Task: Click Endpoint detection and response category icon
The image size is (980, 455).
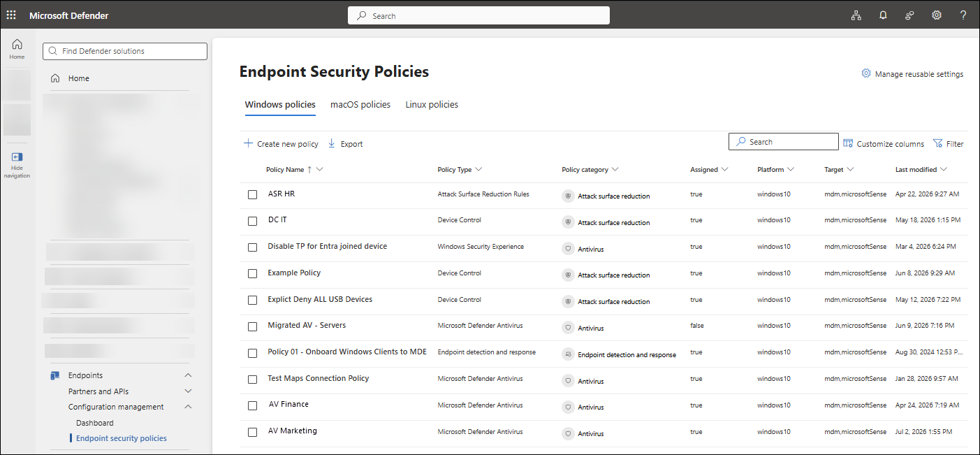Action: [568, 354]
